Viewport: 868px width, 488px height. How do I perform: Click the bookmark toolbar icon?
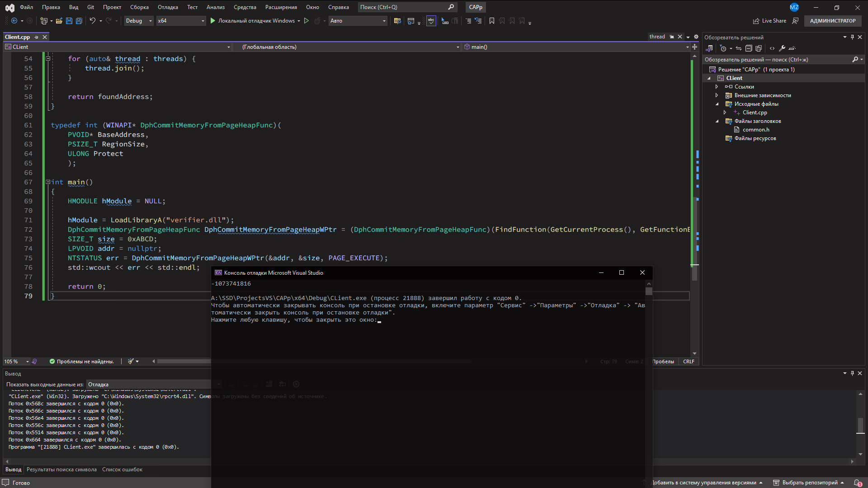point(491,21)
